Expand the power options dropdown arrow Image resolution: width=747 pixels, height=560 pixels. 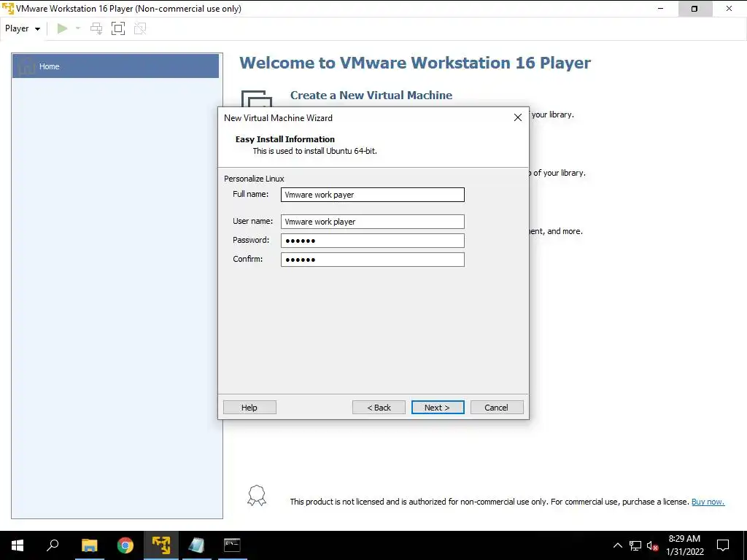tap(78, 28)
